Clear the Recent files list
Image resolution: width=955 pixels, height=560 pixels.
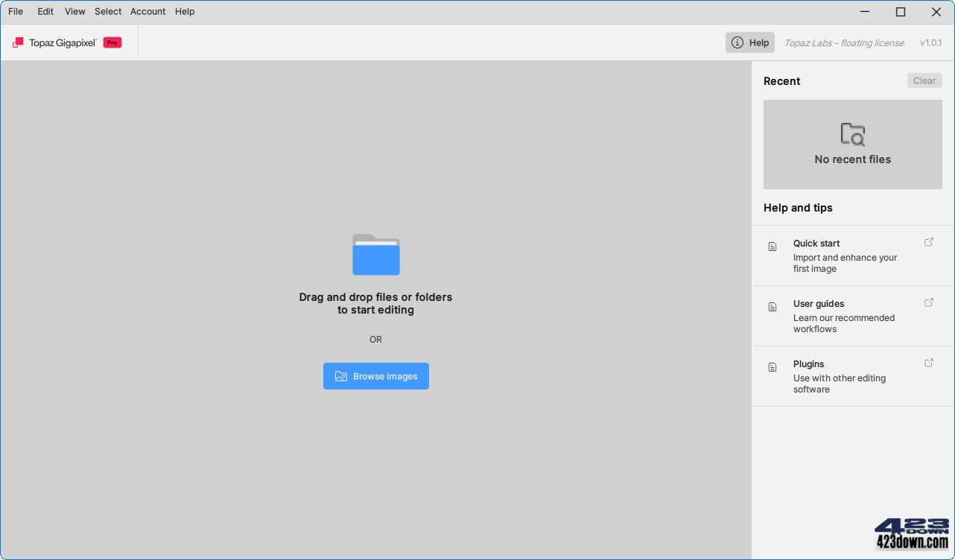(x=924, y=80)
